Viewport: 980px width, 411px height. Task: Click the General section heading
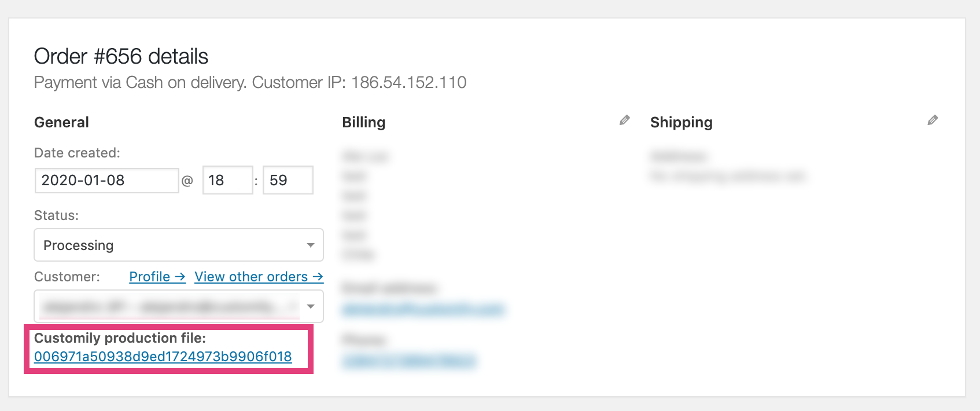pyautogui.click(x=61, y=123)
